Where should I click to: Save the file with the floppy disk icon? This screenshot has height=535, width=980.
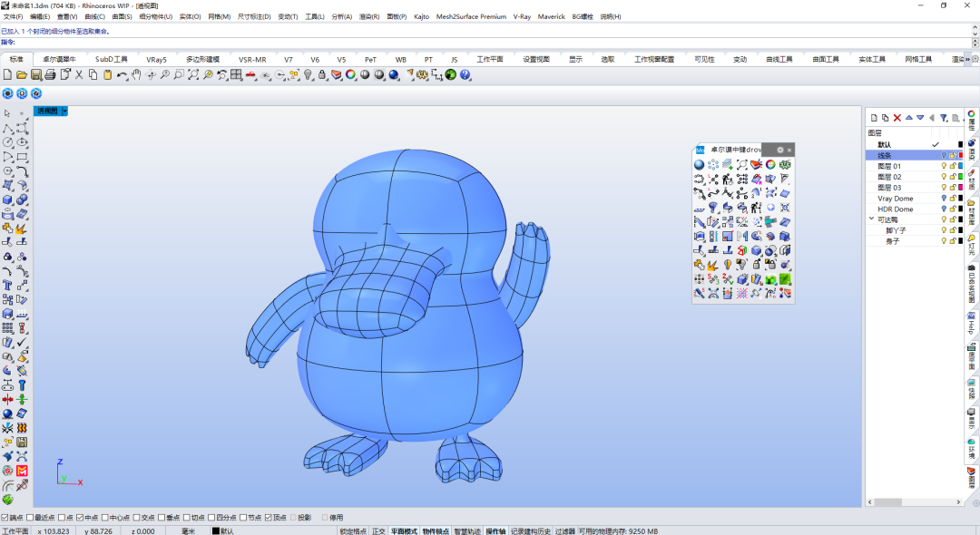coord(35,75)
